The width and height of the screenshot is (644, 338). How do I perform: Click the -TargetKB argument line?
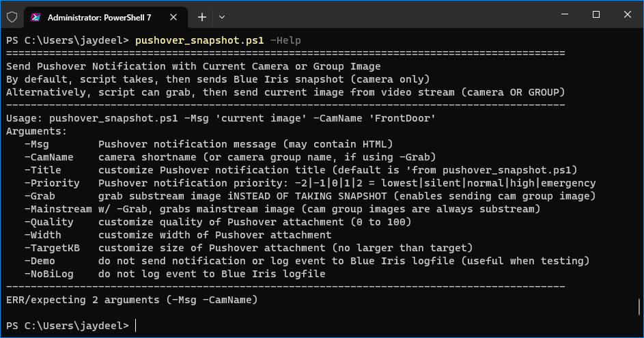coord(249,248)
